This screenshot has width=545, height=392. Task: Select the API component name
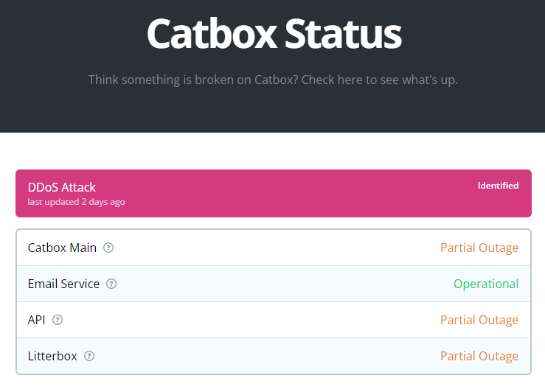click(x=37, y=320)
